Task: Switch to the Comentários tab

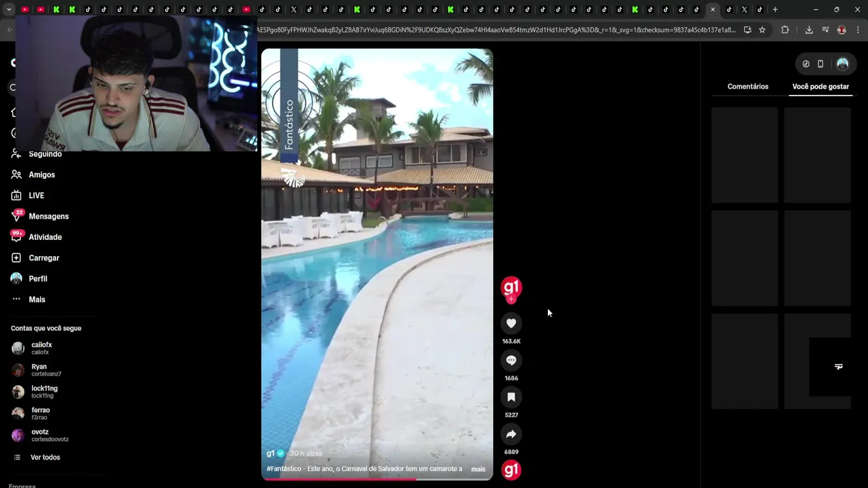Action: [748, 87]
